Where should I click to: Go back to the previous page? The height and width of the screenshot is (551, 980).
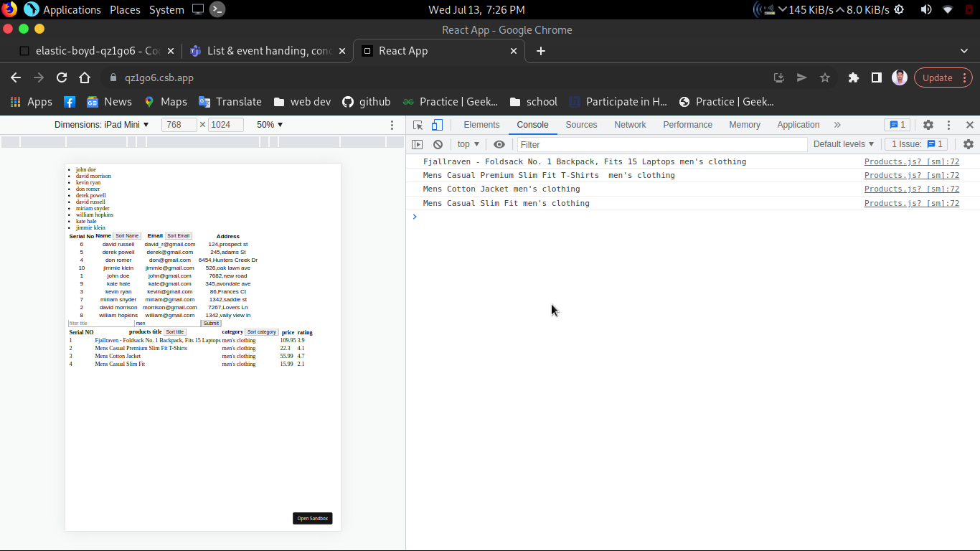(16, 77)
